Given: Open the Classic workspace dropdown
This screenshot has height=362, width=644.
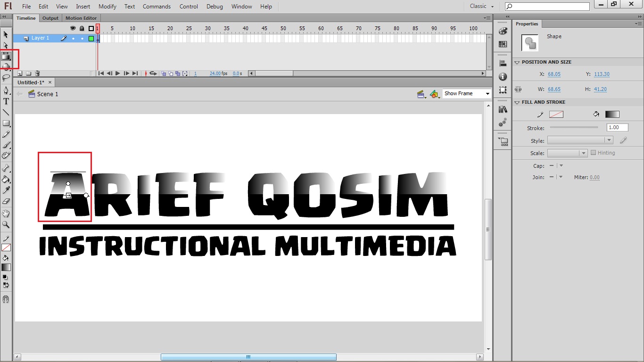Looking at the screenshot, I should click(482, 6).
